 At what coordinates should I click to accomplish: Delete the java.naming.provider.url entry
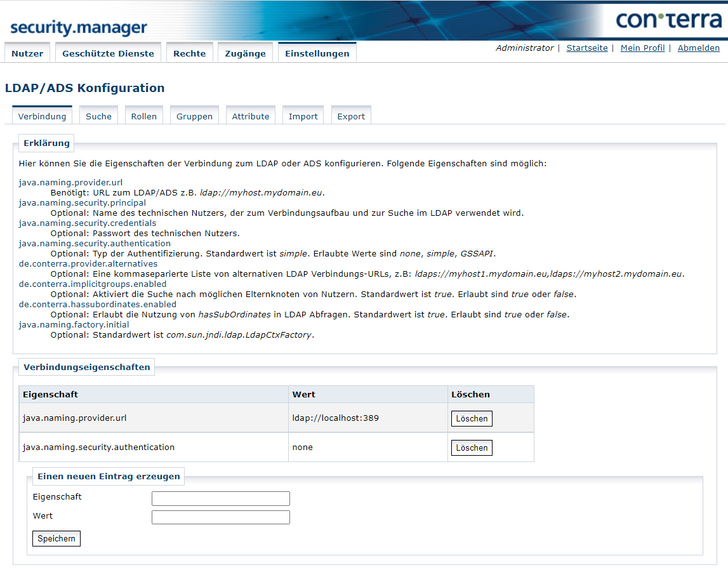tap(472, 418)
